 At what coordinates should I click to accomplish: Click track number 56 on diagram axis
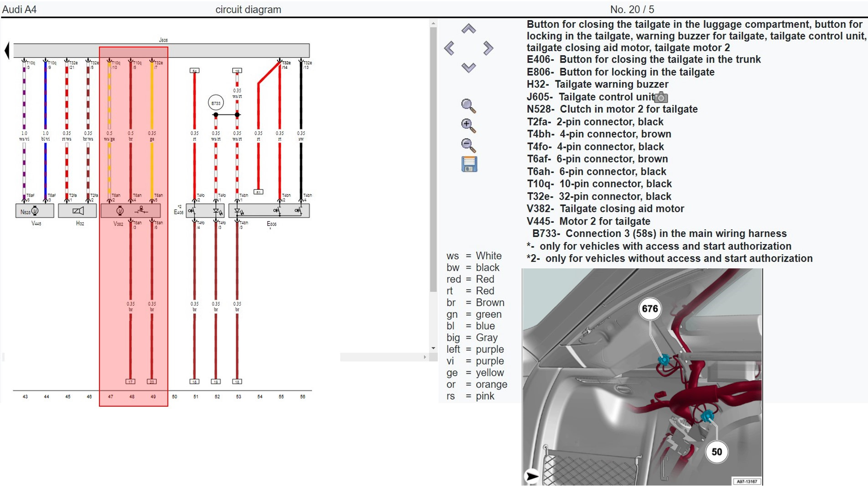302,397
